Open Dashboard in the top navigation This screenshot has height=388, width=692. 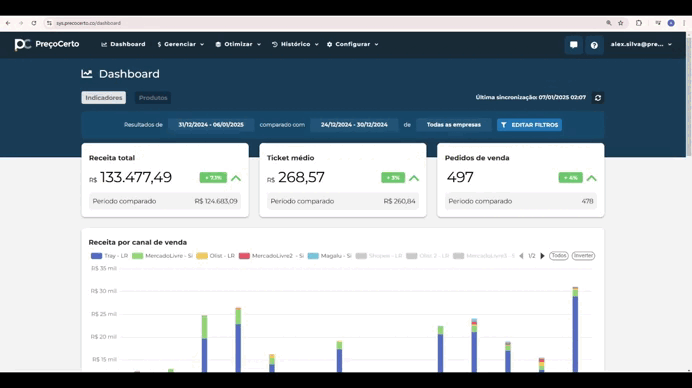123,44
